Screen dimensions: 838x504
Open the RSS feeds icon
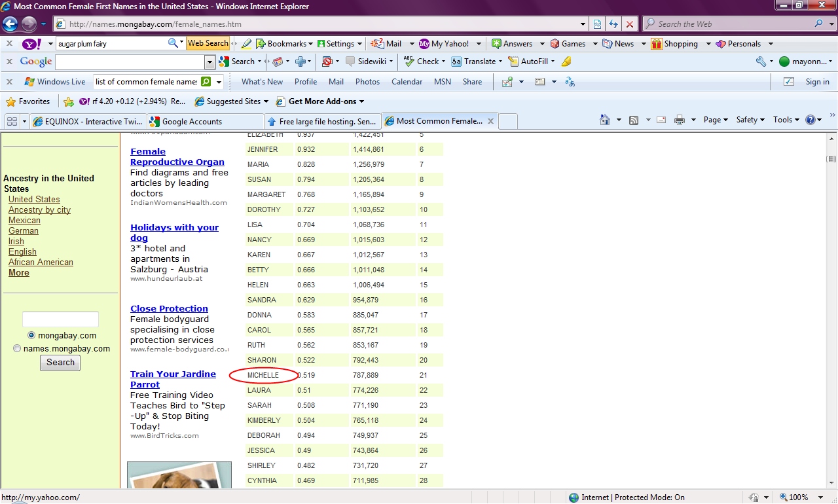(633, 120)
